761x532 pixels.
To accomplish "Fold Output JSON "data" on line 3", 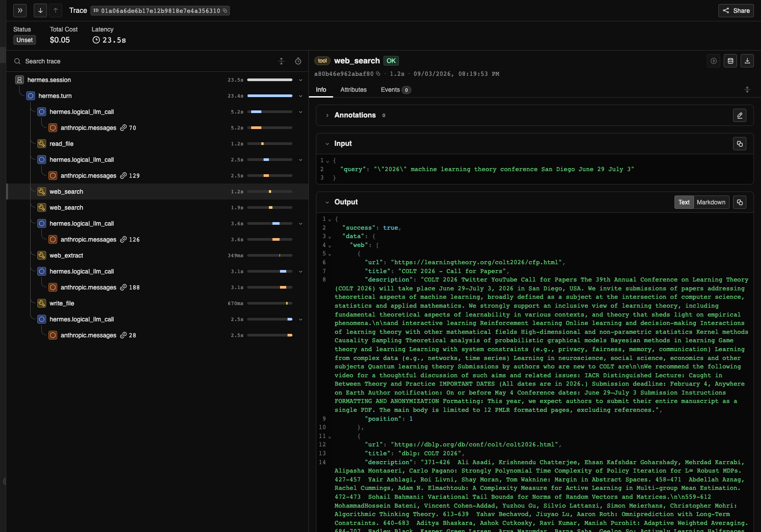I will pos(330,237).
